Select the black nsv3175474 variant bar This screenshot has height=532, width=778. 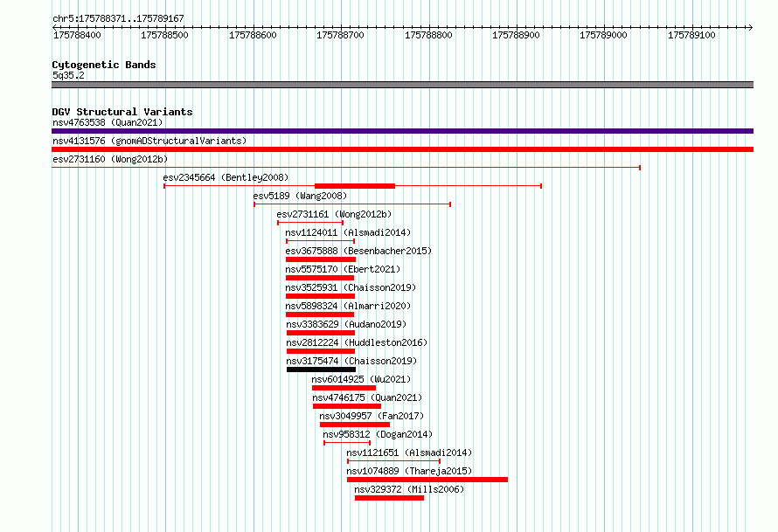321,370
